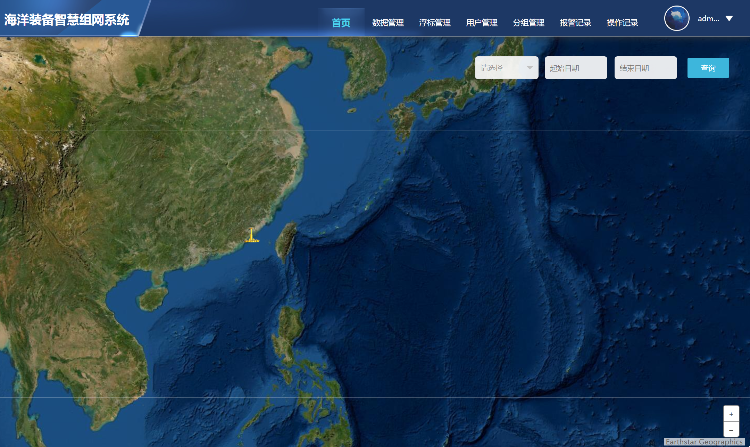The width and height of the screenshot is (750, 447).
Task: Open the 操作记录 operation log page
Action: 622,22
